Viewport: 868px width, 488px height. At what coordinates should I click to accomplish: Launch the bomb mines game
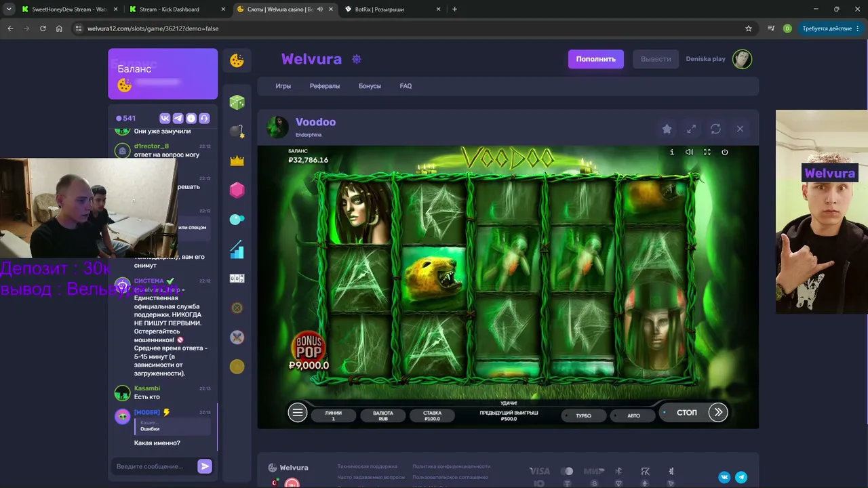[237, 131]
